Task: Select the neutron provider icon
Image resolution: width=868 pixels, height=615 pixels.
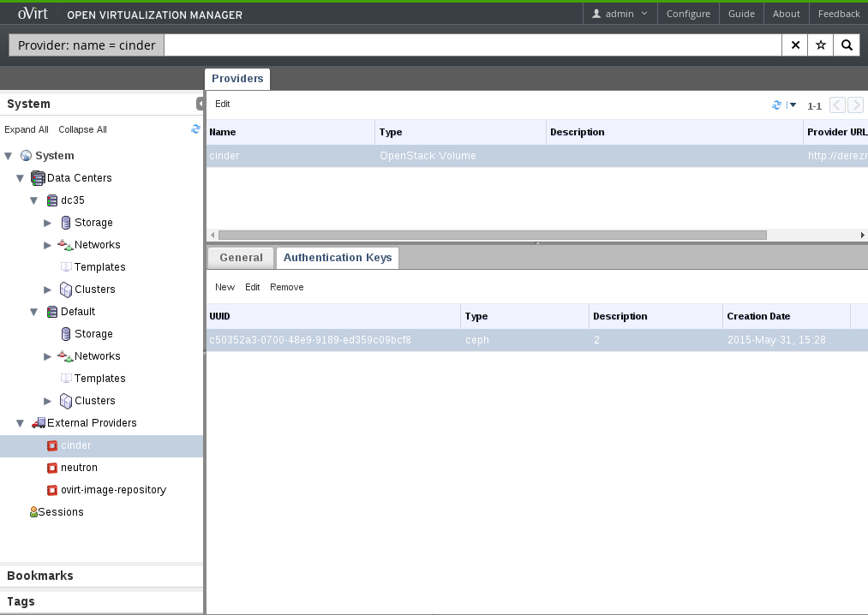Action: coord(52,468)
